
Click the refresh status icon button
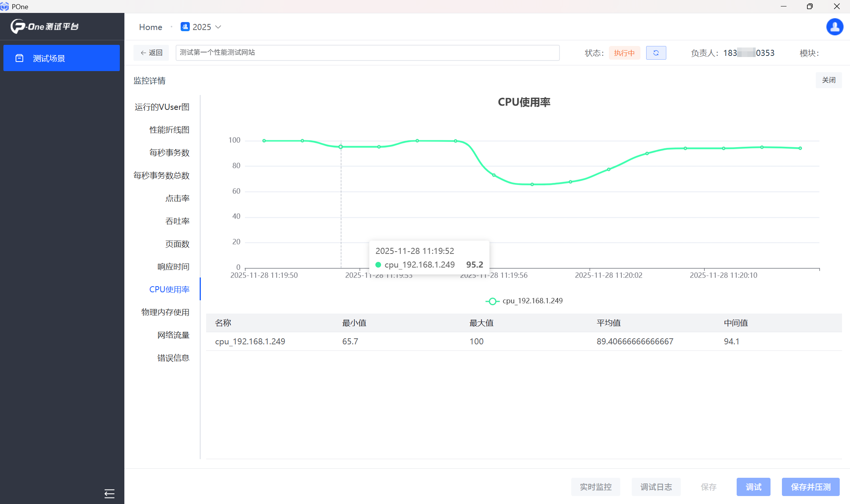pos(656,53)
